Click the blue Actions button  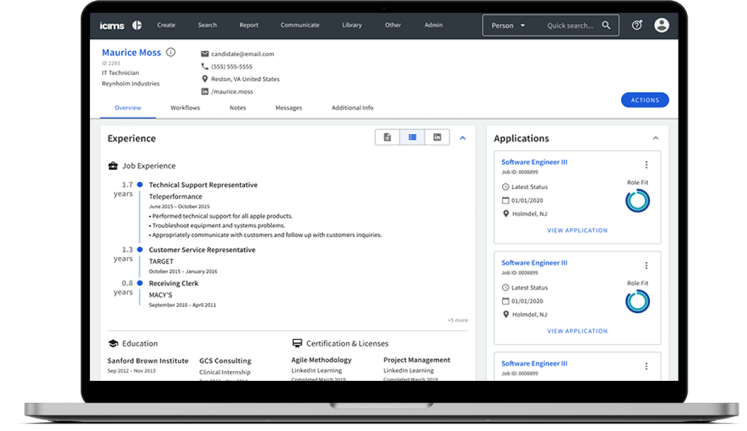pos(644,100)
